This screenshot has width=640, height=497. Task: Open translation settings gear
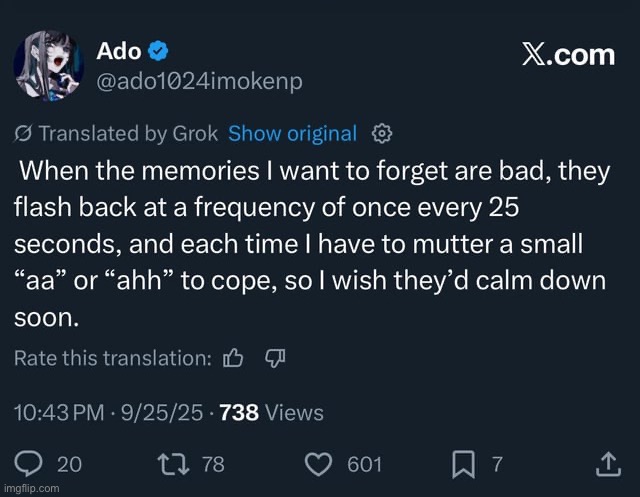point(381,133)
